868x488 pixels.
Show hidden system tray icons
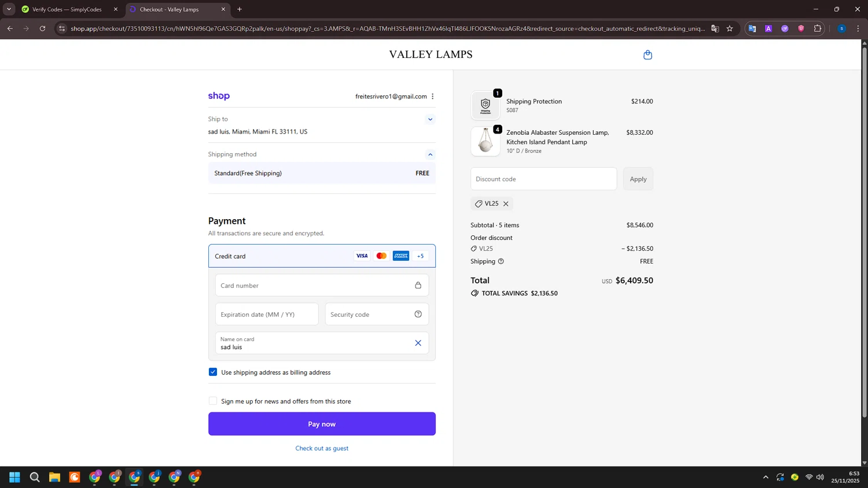tap(766, 477)
